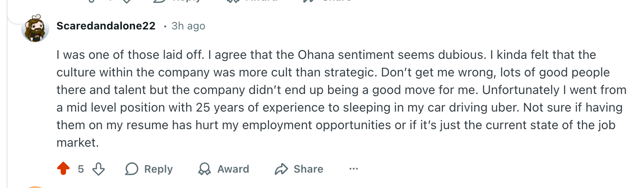The image size is (644, 188).
Task: Open the three-dot more options menu
Action: click(353, 169)
